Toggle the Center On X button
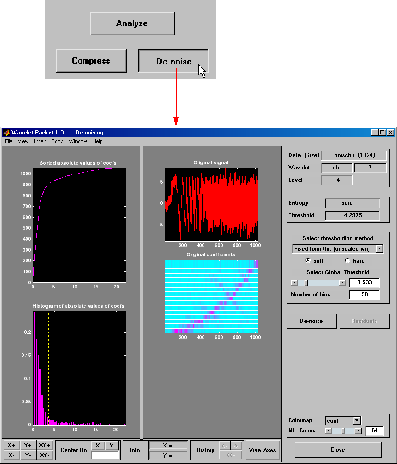This screenshot has height=464, width=397. 98,446
